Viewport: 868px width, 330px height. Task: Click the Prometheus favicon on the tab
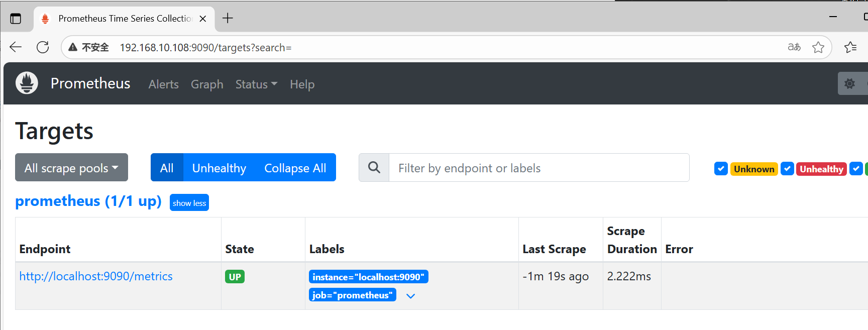point(45,19)
